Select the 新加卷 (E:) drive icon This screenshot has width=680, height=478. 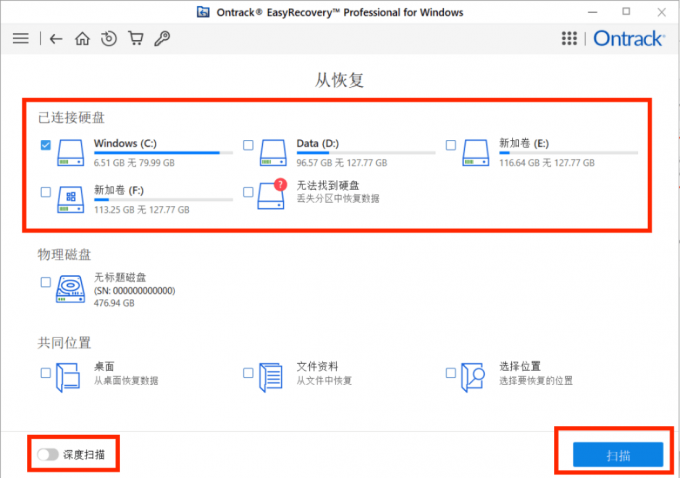(476, 153)
